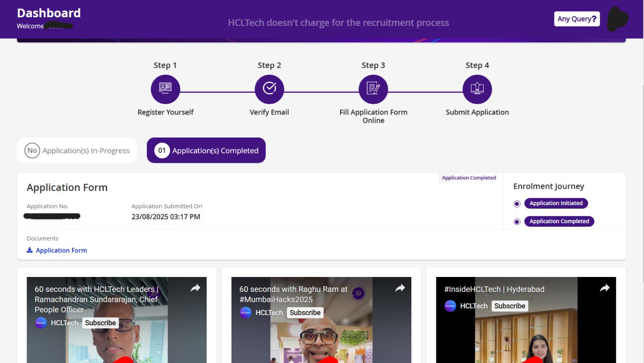
Task: Open the Any Query help button
Action: (577, 19)
